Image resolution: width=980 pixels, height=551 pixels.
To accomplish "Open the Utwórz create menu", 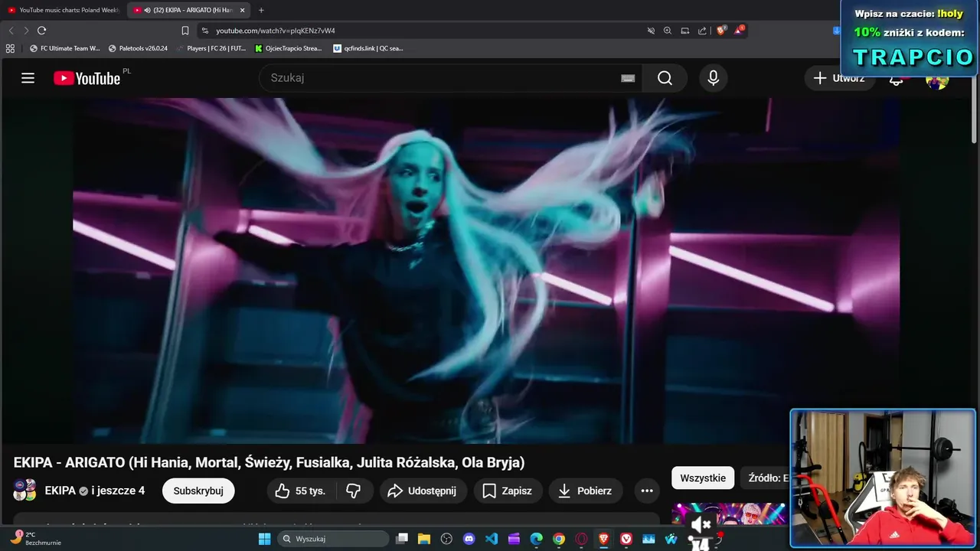I will [839, 78].
